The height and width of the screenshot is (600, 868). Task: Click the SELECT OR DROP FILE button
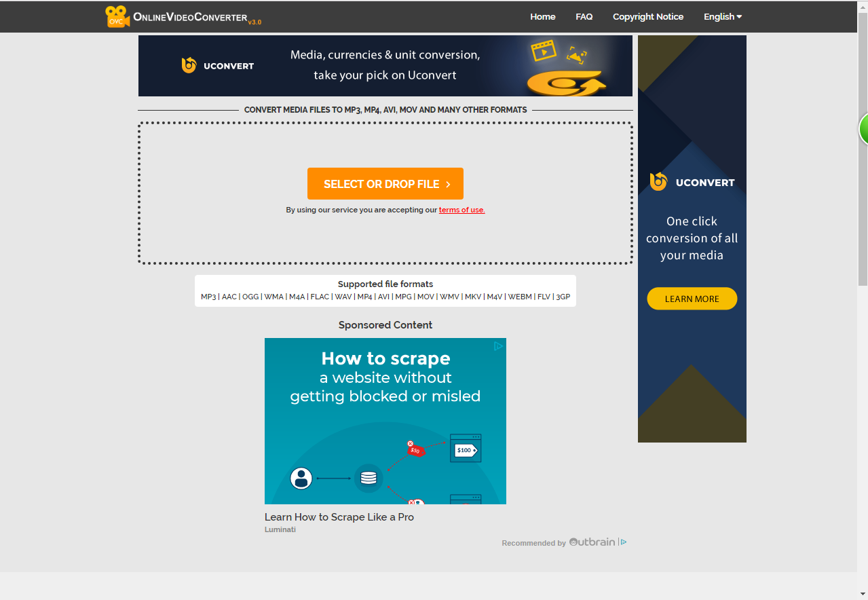(x=385, y=183)
